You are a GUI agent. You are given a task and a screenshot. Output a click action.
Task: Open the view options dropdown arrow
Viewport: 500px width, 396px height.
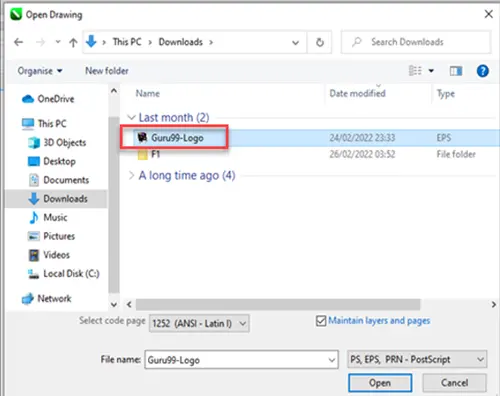(431, 71)
